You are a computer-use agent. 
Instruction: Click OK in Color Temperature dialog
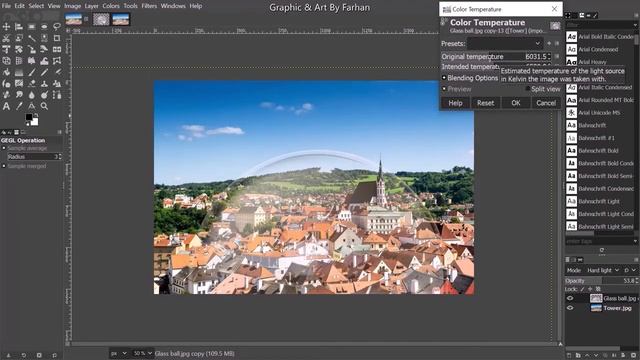click(516, 103)
